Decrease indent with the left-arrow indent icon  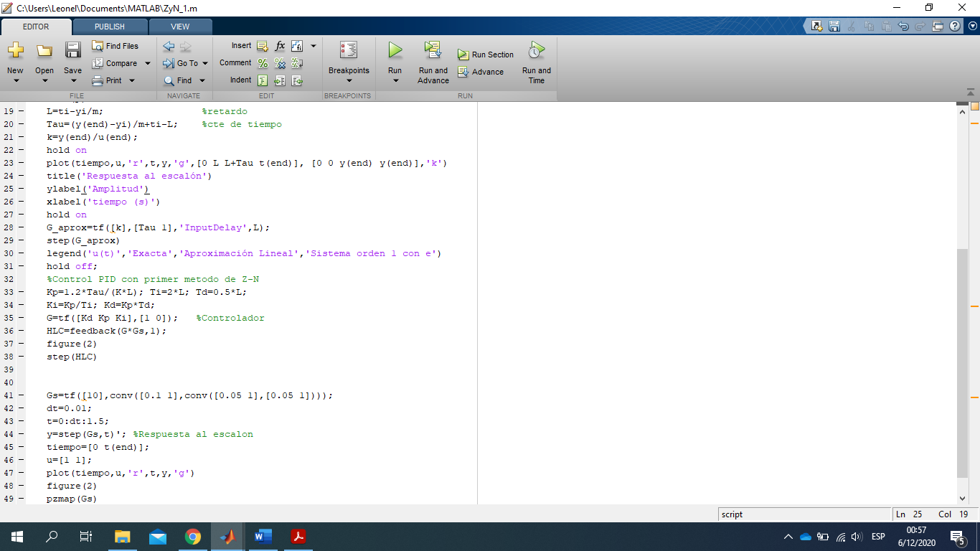click(x=297, y=80)
